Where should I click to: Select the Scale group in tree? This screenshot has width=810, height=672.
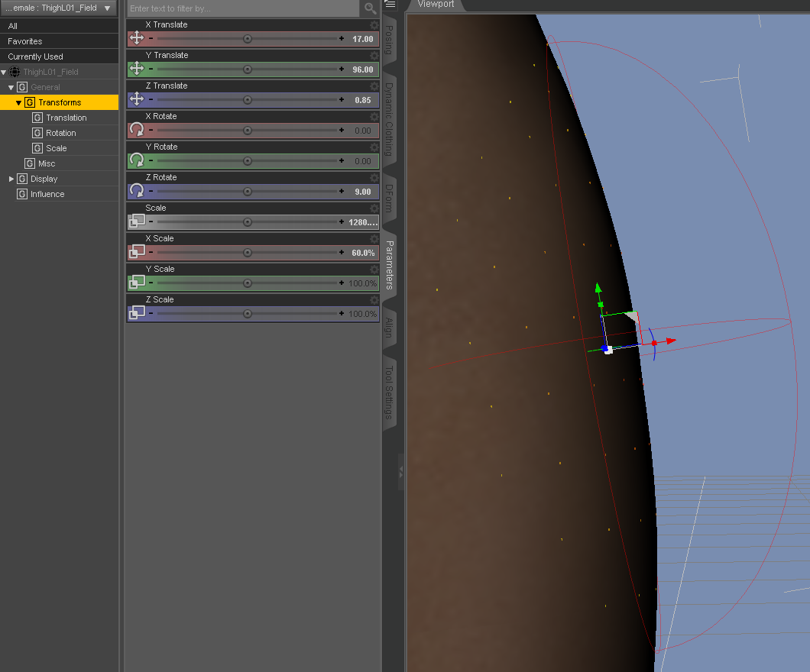point(56,149)
